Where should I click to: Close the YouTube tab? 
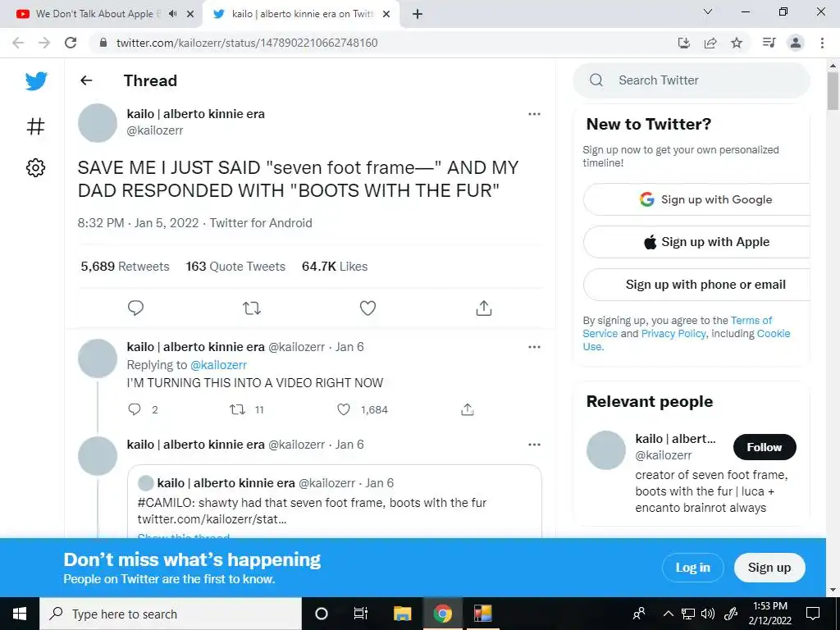tap(190, 14)
